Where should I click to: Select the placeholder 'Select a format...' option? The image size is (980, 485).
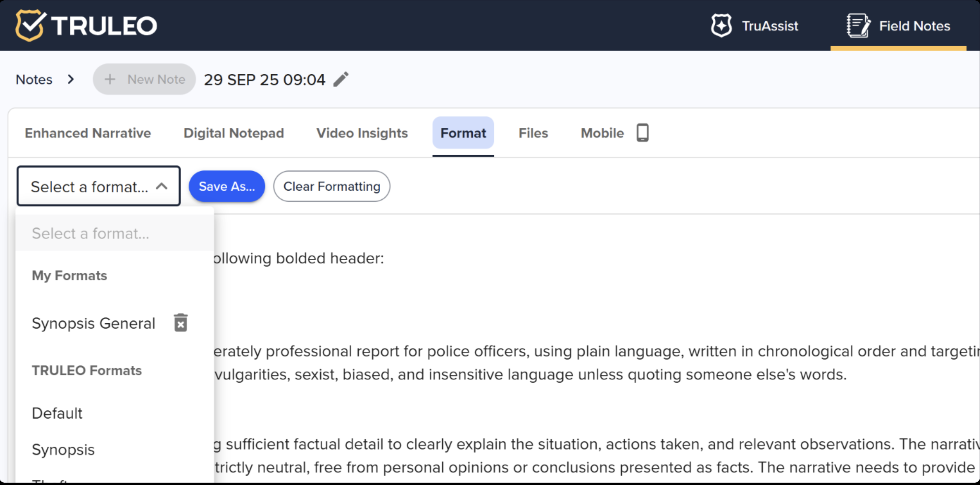90,233
